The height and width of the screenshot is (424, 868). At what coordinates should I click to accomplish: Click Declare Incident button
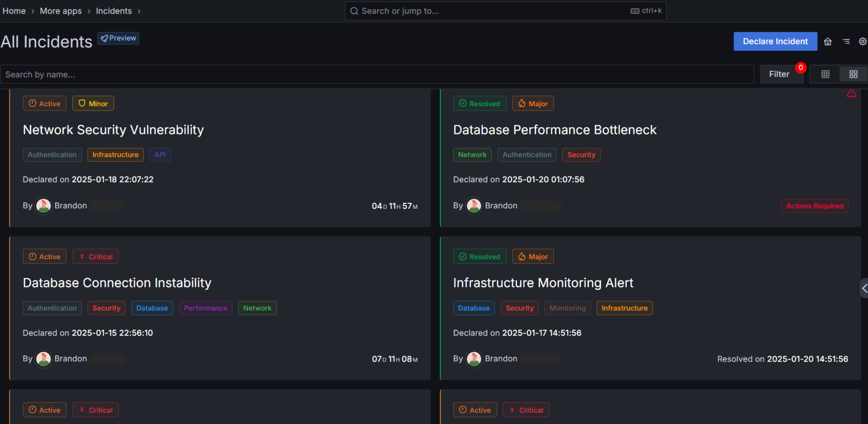[x=775, y=42]
